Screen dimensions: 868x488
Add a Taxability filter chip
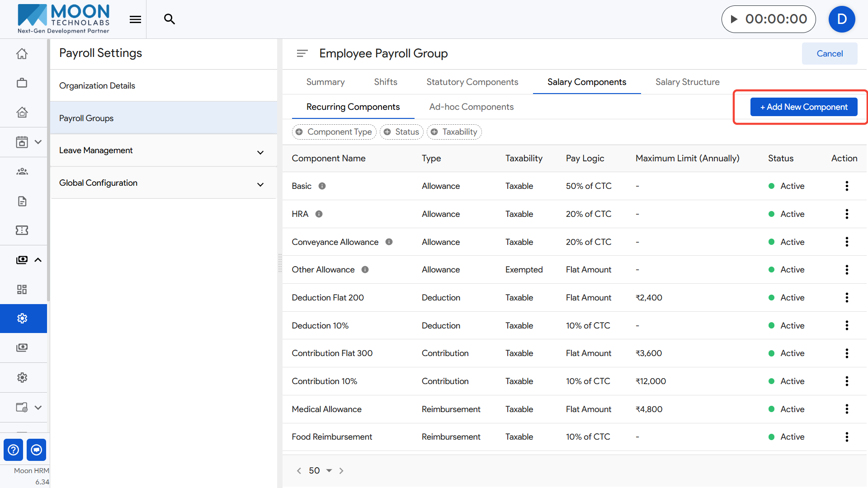(454, 132)
